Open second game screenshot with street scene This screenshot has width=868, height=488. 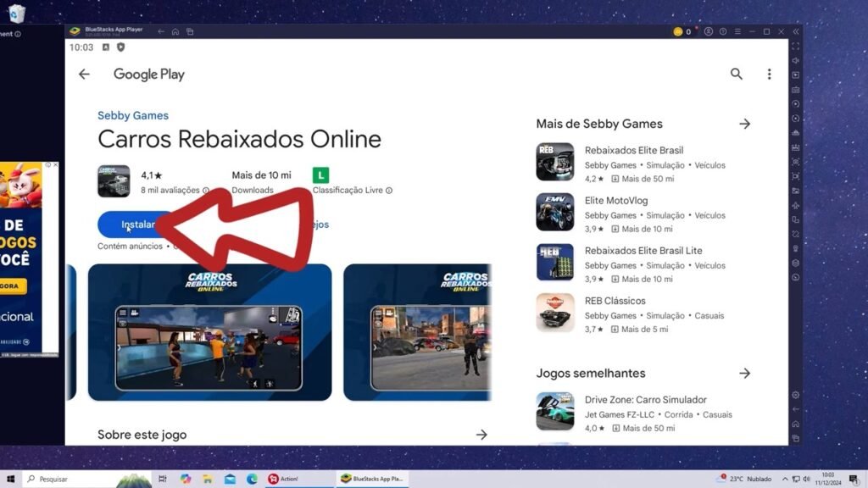417,332
